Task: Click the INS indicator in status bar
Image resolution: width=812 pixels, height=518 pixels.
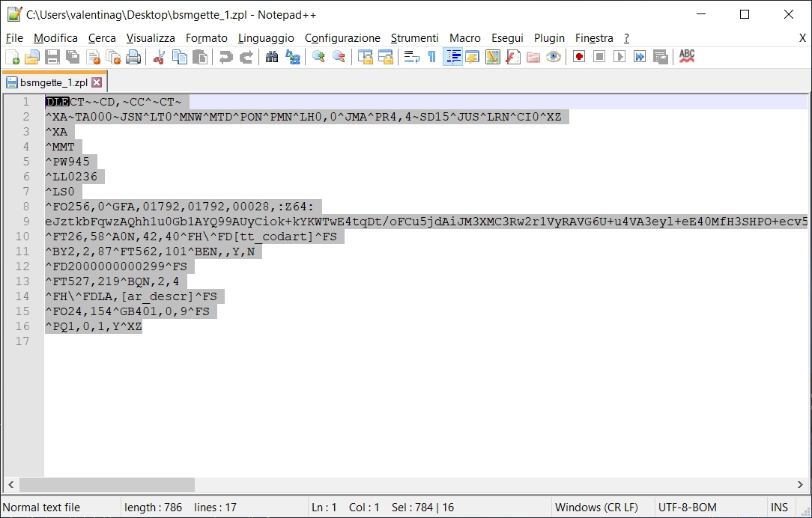Action: pos(779,507)
